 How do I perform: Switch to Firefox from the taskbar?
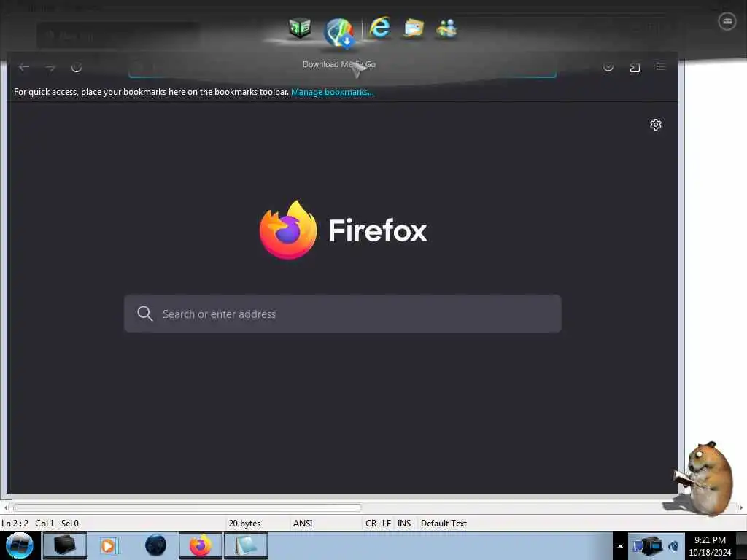pos(201,545)
